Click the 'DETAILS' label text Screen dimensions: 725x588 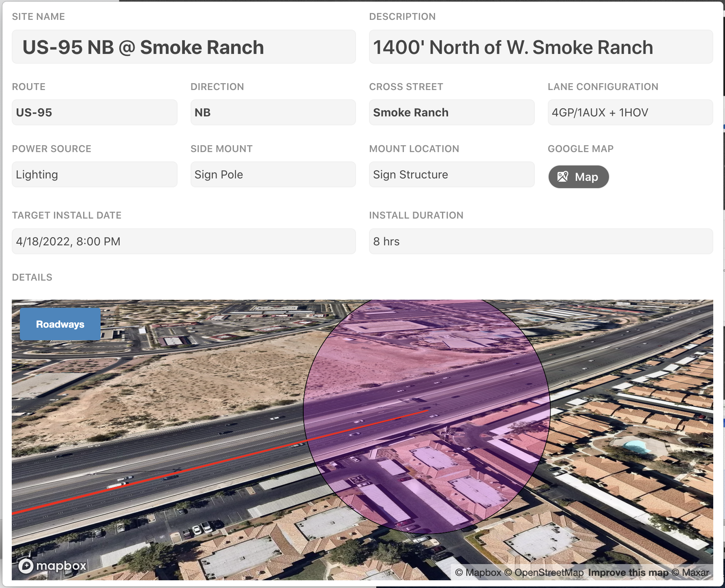click(x=32, y=277)
